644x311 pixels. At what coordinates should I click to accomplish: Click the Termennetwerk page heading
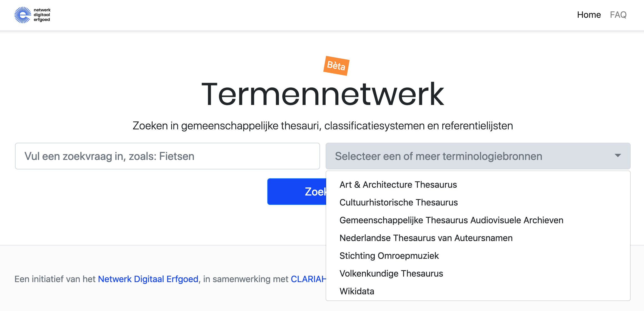click(x=323, y=94)
